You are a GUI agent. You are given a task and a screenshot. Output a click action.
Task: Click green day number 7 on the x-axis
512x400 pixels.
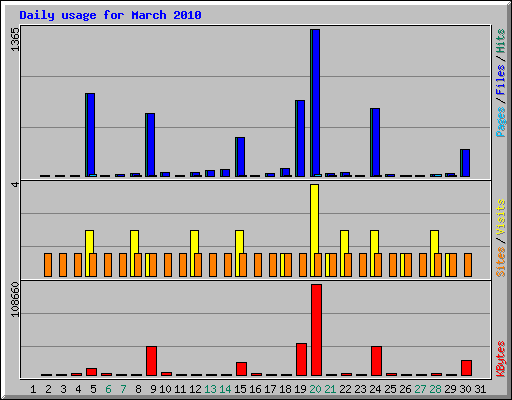coord(123,389)
